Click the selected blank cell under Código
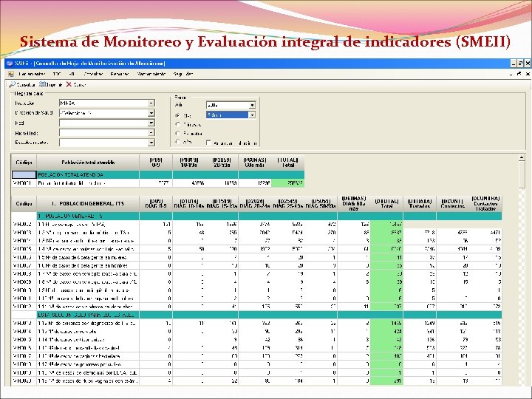The image size is (532, 399). [x=24, y=174]
